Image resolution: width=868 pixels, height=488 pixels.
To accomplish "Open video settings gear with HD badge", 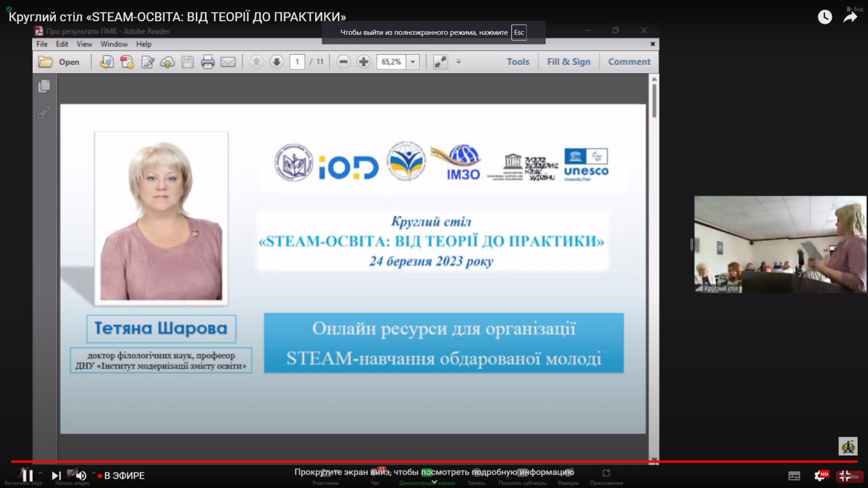I will (820, 476).
